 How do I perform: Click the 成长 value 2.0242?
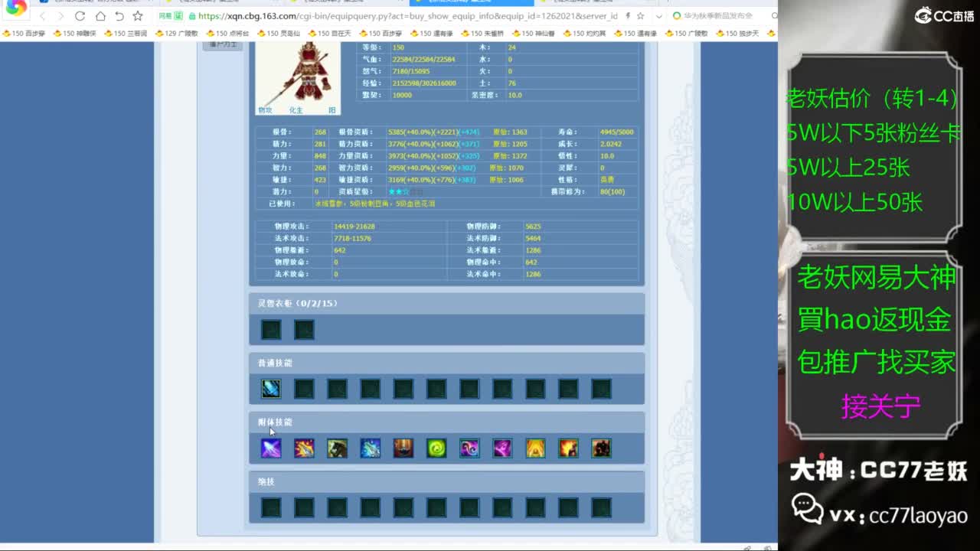point(611,144)
